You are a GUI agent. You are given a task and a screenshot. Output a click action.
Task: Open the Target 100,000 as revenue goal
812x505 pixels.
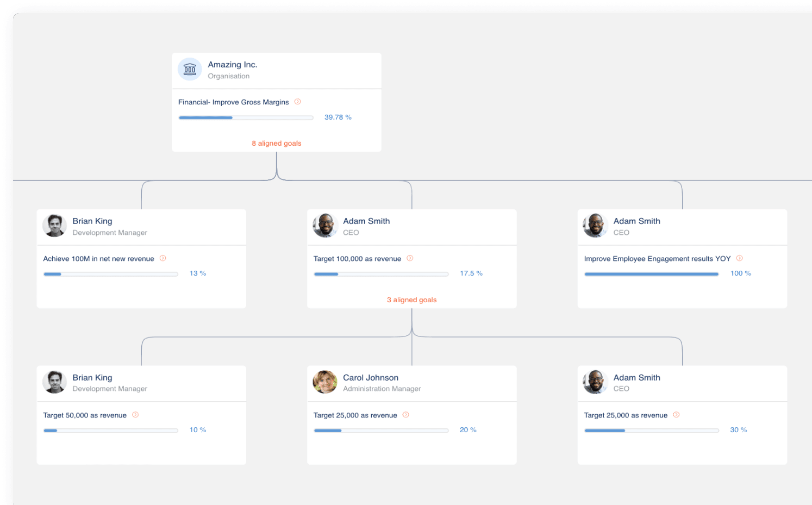tap(357, 259)
